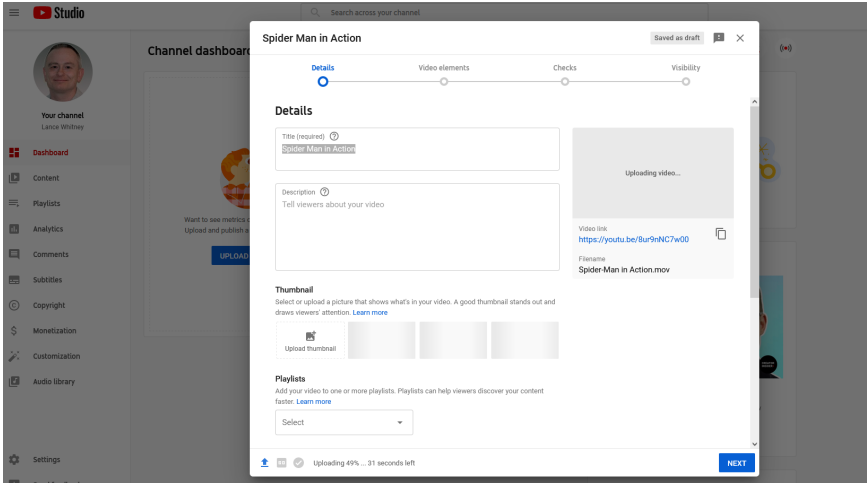Go to the Details step
867x483 pixels.
(x=323, y=75)
